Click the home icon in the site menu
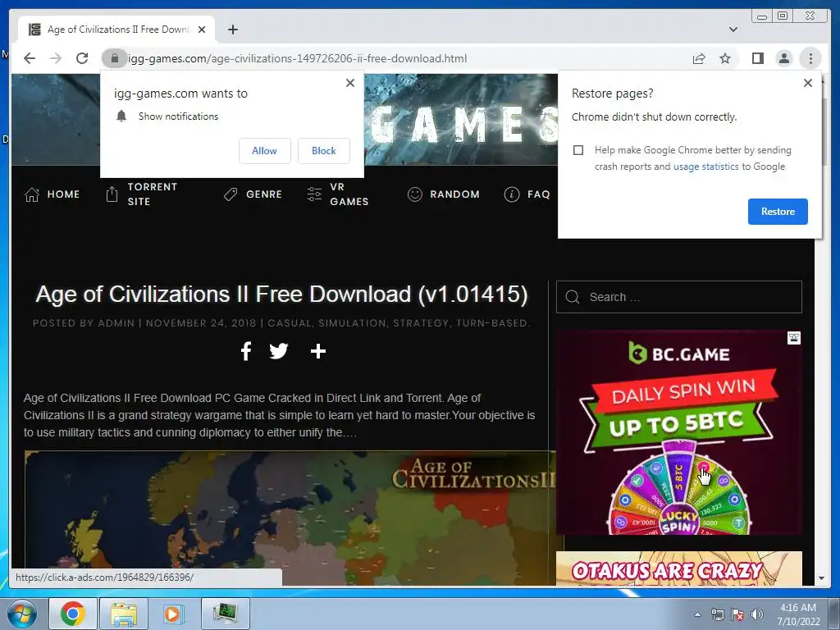This screenshot has height=630, width=840. pyautogui.click(x=32, y=194)
